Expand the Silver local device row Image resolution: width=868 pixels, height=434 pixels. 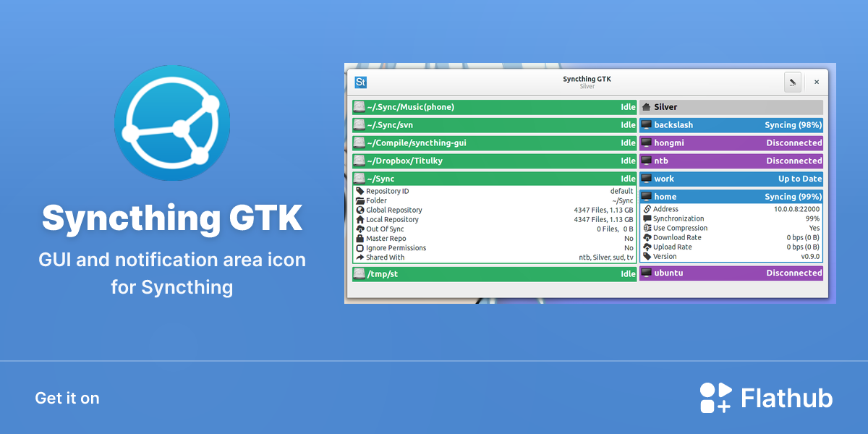(731, 107)
